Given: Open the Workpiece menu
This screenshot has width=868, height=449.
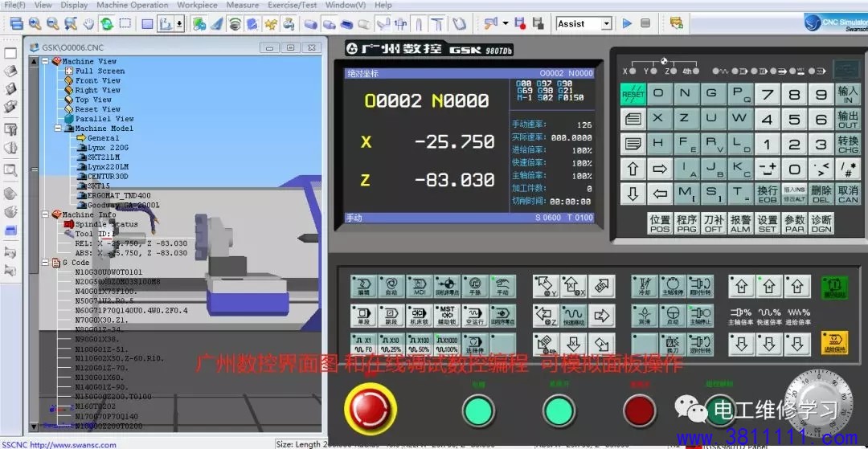Looking at the screenshot, I should pyautogui.click(x=197, y=5).
